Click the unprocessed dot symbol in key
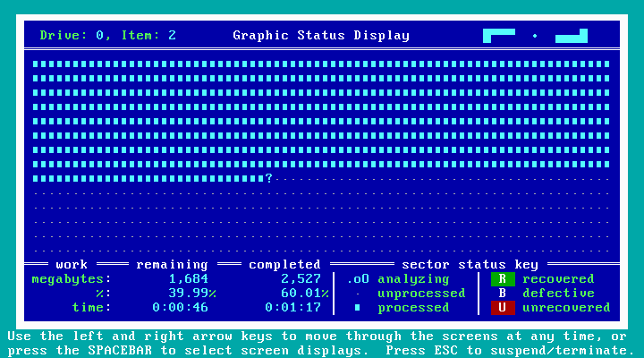This screenshot has width=644, height=358. pos(358,294)
